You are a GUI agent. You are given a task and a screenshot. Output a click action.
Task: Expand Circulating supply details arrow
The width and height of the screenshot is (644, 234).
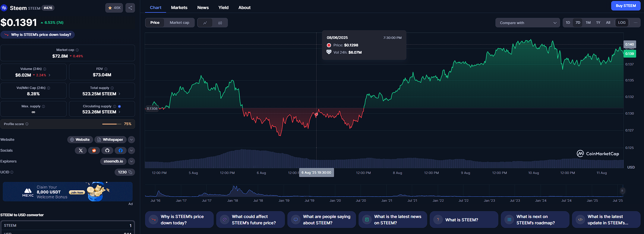[119, 112]
